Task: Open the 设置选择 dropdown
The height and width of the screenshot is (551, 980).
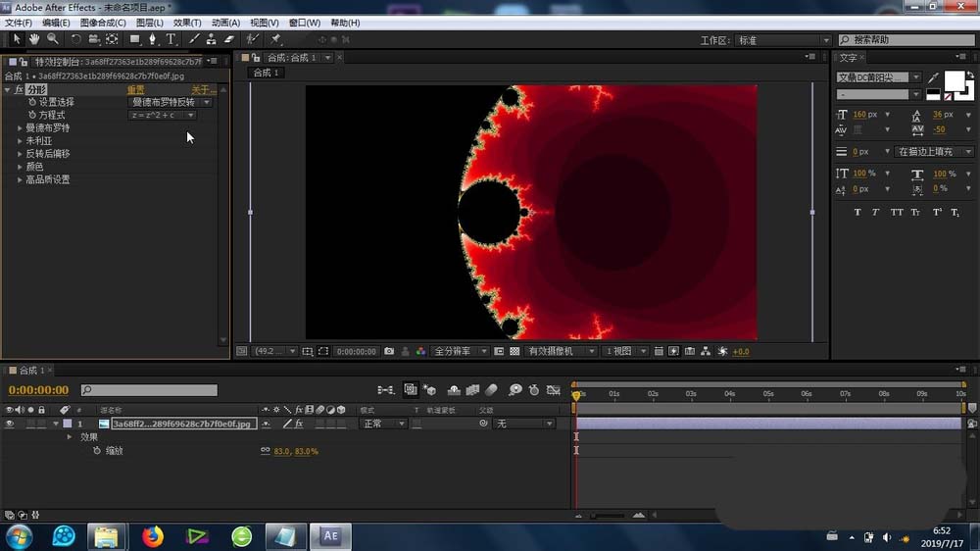Action: [171, 102]
